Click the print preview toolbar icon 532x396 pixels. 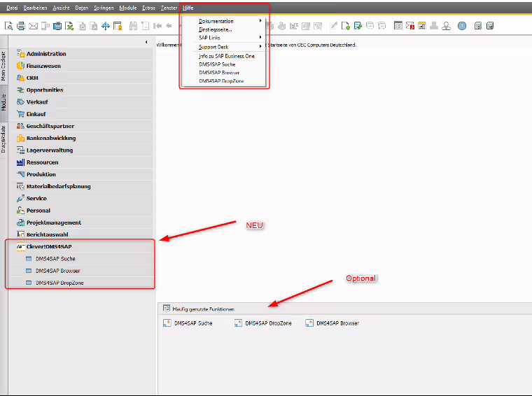(x=9, y=26)
